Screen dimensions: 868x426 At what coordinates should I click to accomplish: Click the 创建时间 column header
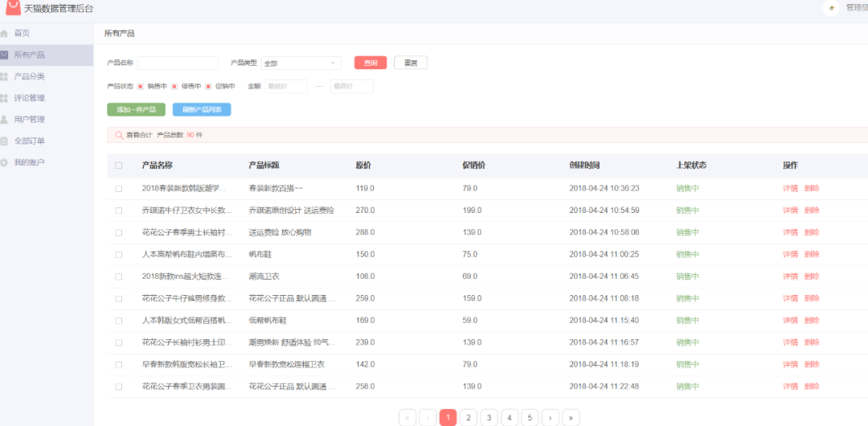coord(584,165)
